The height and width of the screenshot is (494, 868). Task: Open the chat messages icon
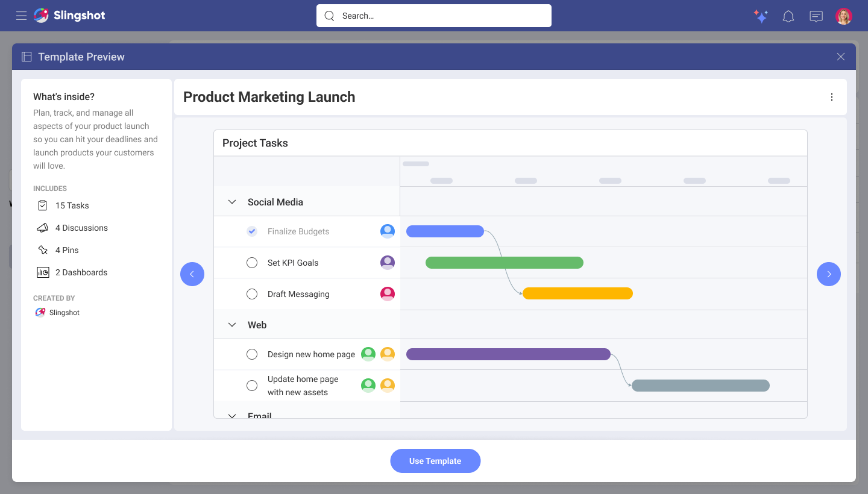(x=816, y=16)
